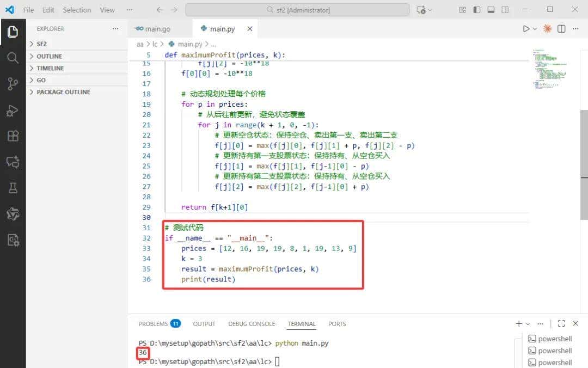This screenshot has height=368, width=588.
Task: Maximize the terminal panel size
Action: coord(561,323)
